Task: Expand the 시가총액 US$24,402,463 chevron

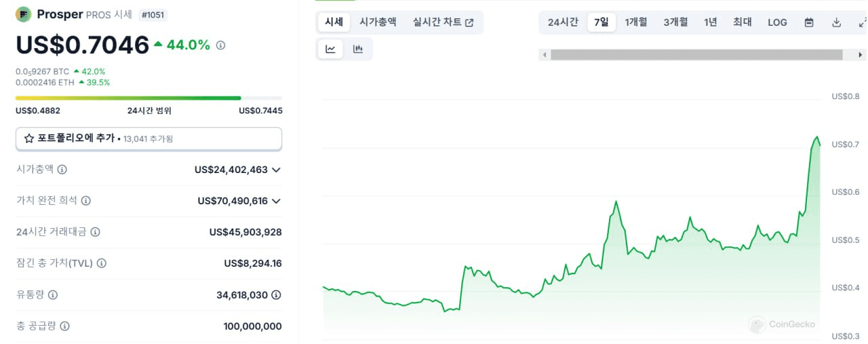Action: point(276,170)
